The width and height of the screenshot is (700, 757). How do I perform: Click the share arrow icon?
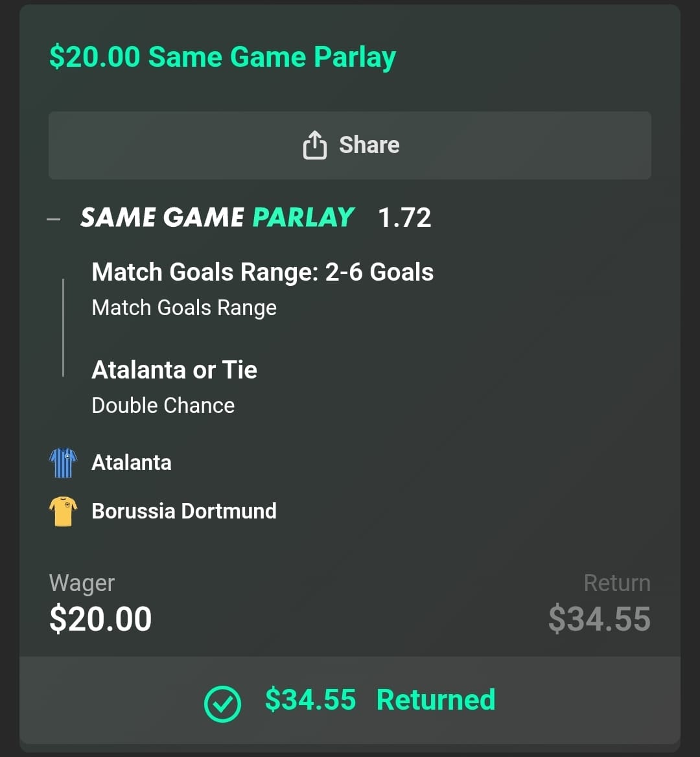314,145
